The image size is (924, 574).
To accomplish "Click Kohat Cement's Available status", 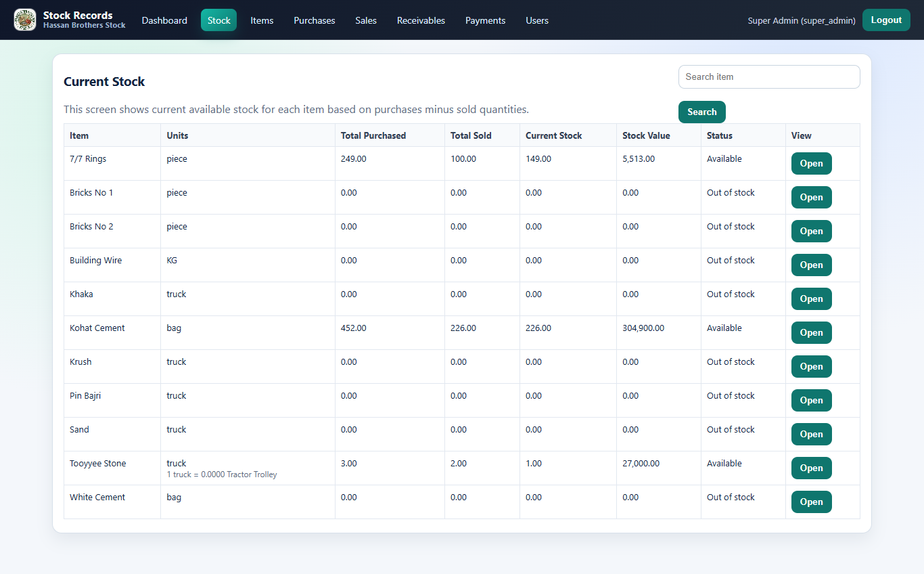I will (724, 328).
